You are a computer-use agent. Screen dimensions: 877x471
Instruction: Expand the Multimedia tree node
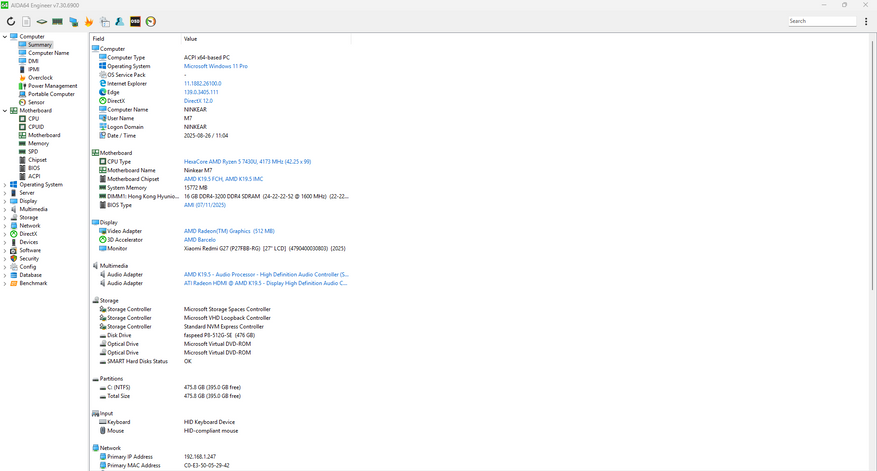(5, 209)
